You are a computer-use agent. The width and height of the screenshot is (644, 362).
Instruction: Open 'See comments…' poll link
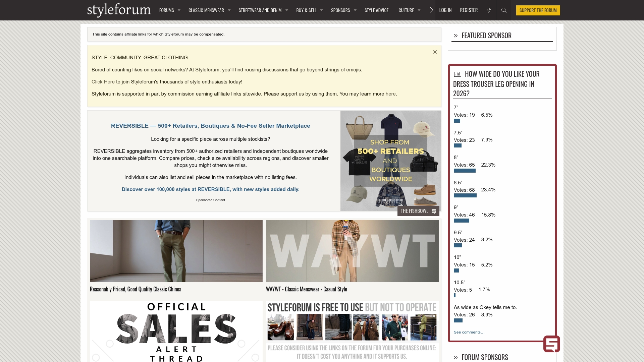click(469, 332)
